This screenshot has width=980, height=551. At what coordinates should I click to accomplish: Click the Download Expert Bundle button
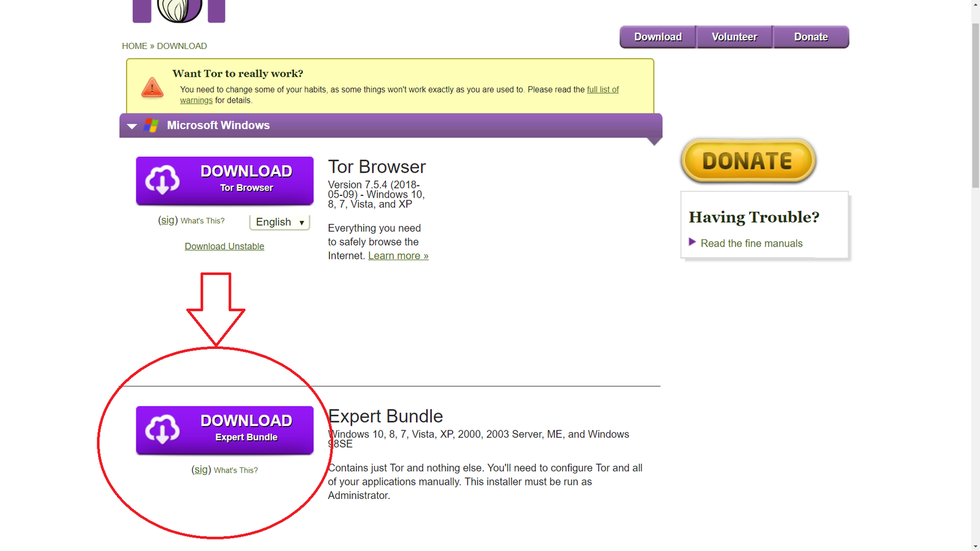225,430
